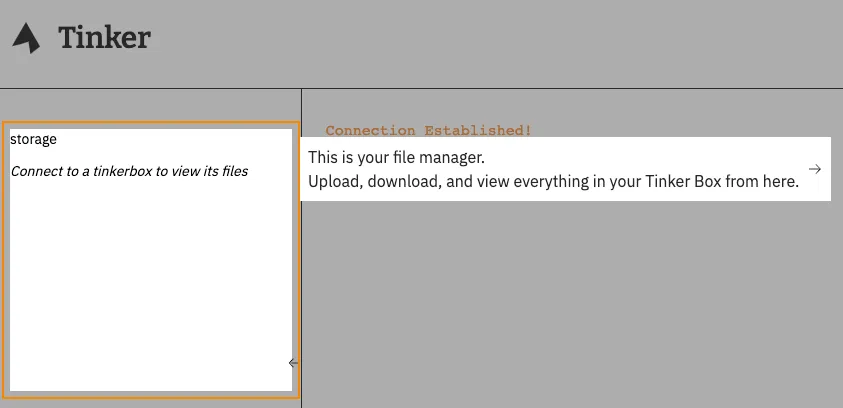Click "Connect to a tinkerbox to view its files"

[x=130, y=171]
